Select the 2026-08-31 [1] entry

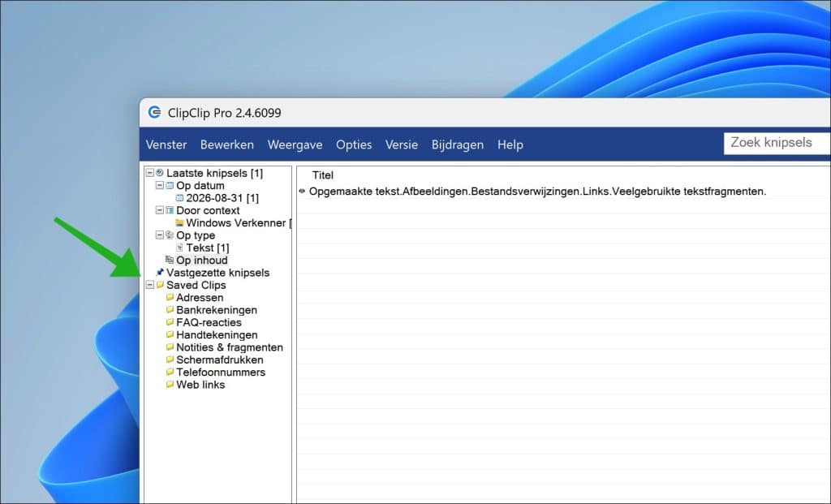click(222, 198)
